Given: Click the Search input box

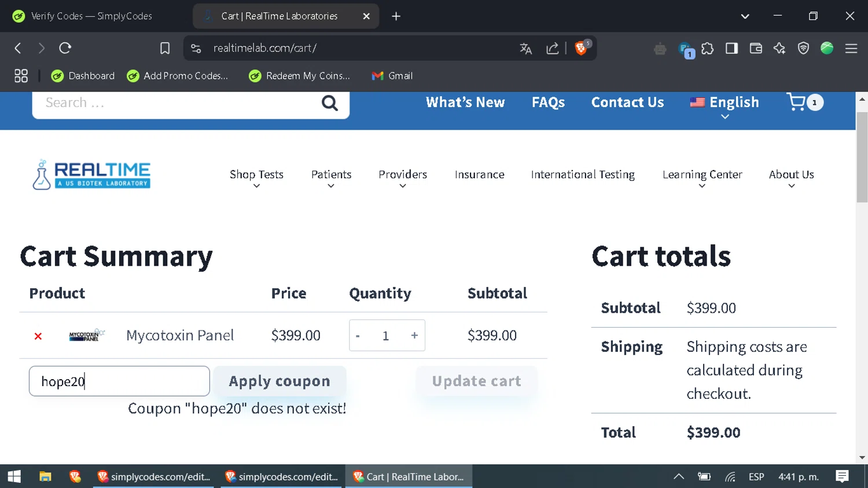Looking at the screenshot, I should click(x=179, y=103).
